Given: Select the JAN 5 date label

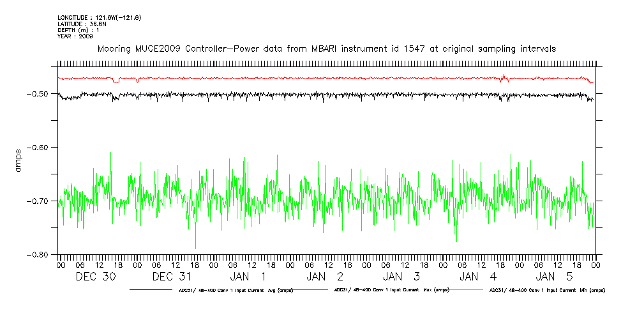Looking at the screenshot, I should [555, 277].
